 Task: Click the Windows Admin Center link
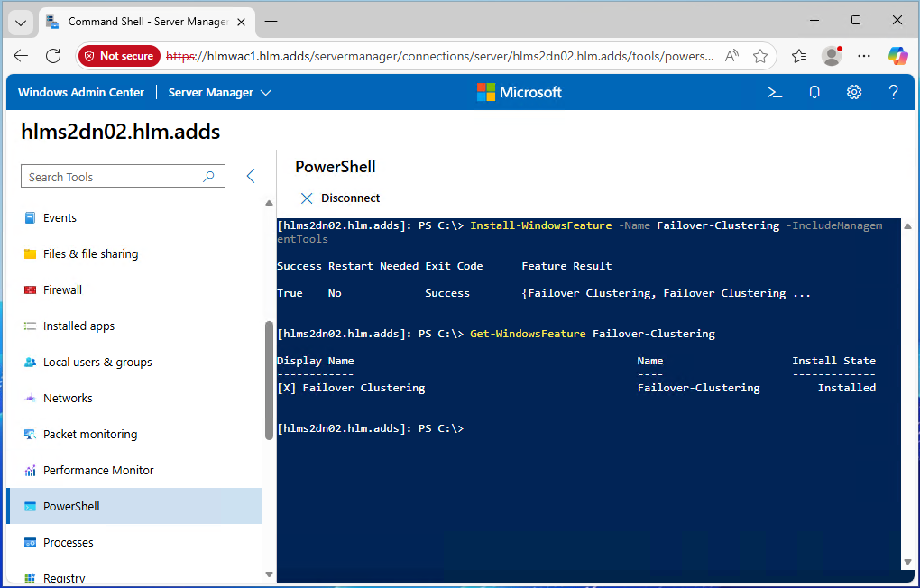[80, 92]
